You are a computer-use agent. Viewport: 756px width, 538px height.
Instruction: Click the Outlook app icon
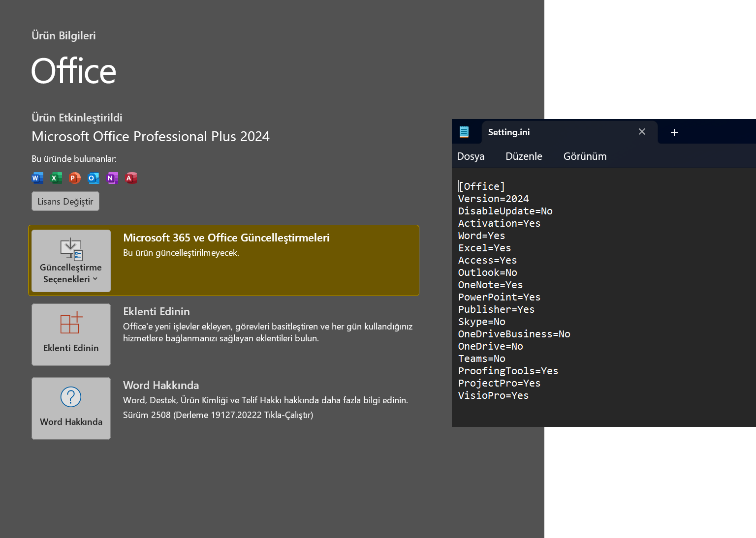tap(94, 178)
